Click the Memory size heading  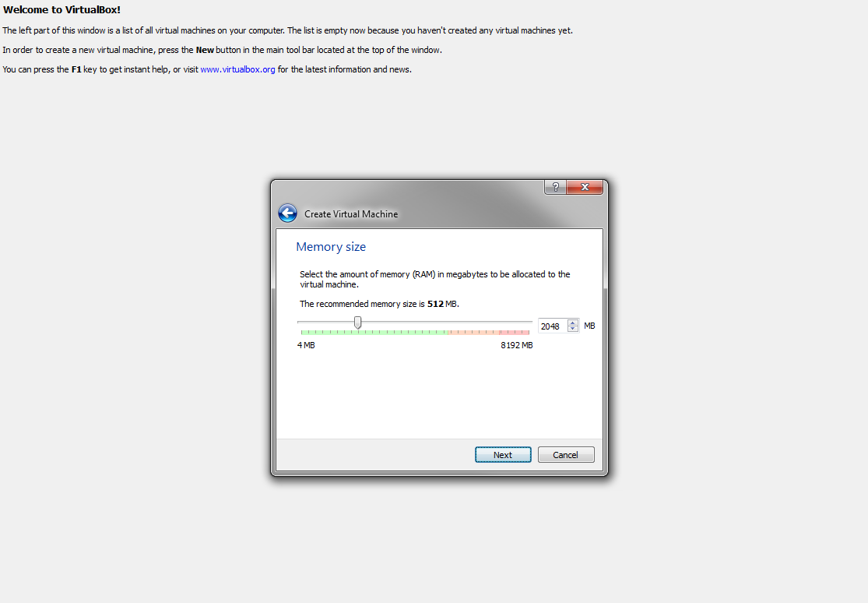pos(331,247)
